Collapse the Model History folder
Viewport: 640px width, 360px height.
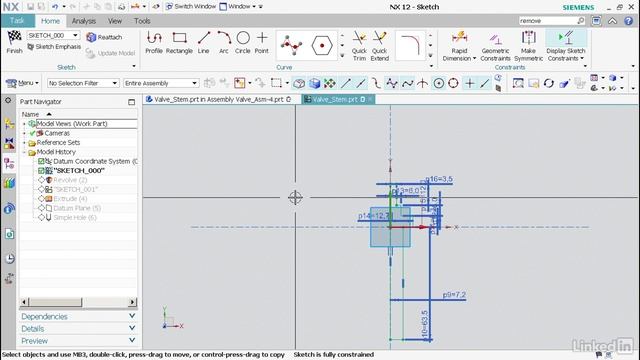(x=24, y=152)
